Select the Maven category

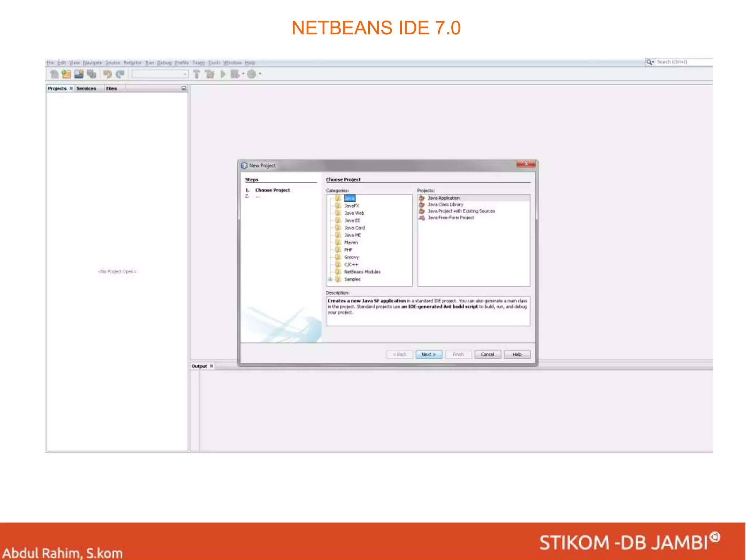pos(351,243)
